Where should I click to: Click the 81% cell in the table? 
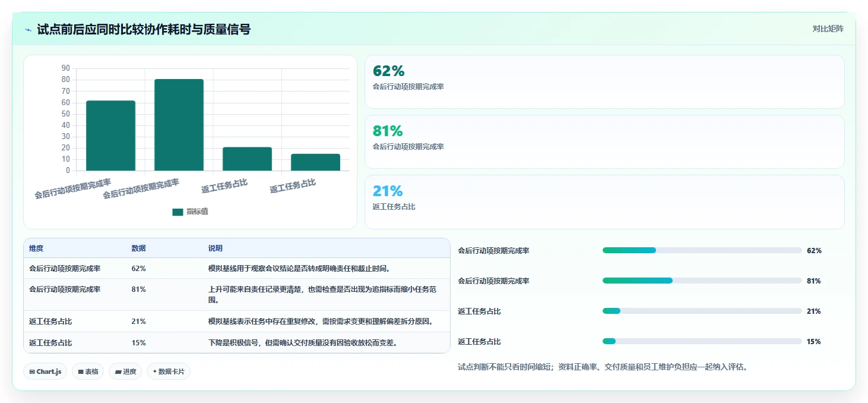pyautogui.click(x=139, y=289)
